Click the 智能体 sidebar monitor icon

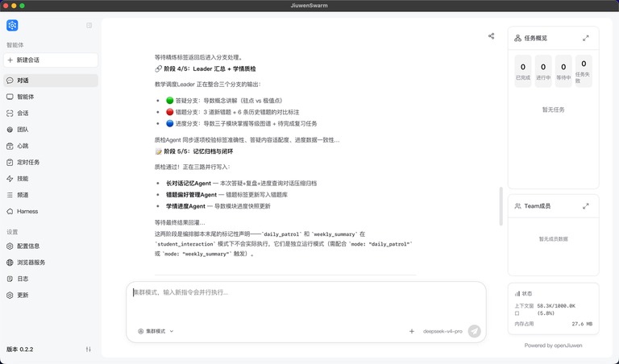tap(10, 97)
